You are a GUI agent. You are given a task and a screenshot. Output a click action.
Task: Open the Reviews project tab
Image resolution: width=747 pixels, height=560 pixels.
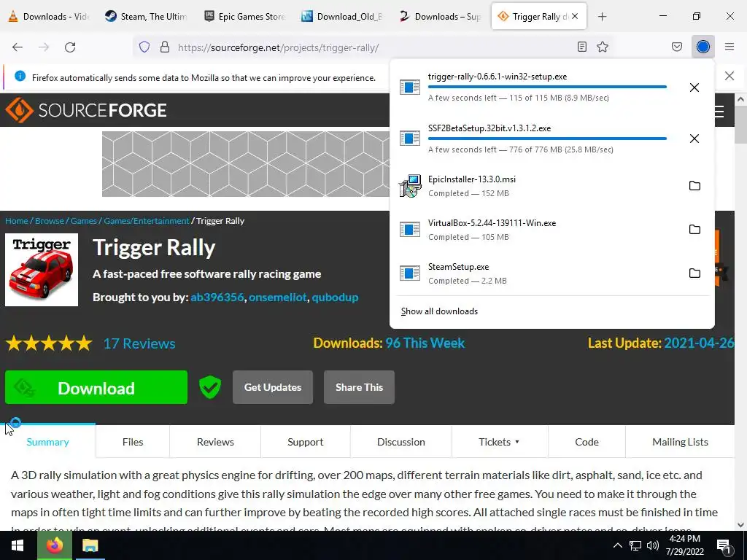coord(215,442)
